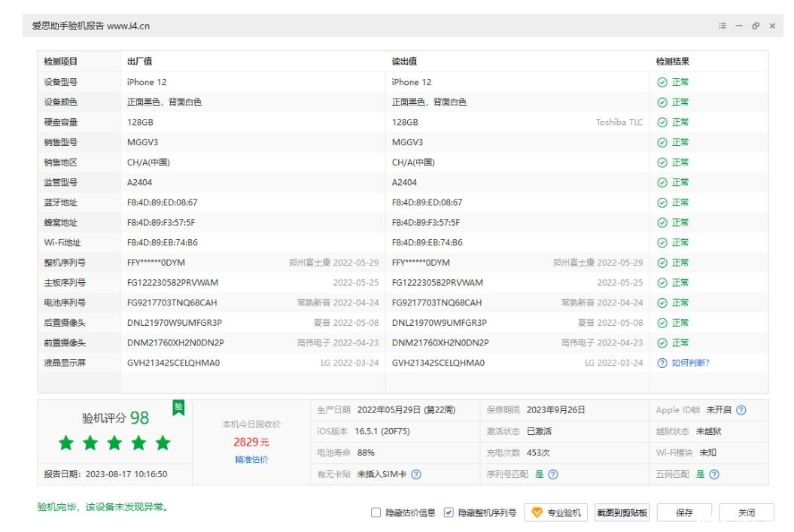The image size is (794, 532).
Task: Select the Toshiba TLC label
Action: pos(619,123)
